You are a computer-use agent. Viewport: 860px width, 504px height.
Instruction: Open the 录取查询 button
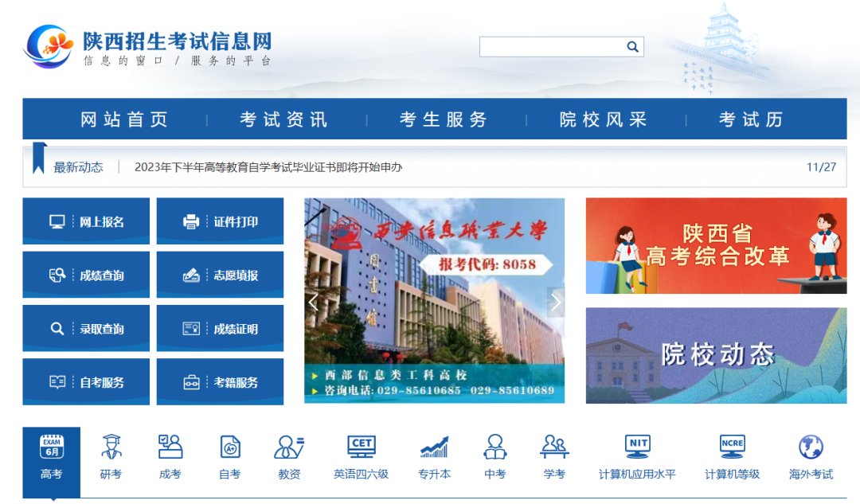86,328
